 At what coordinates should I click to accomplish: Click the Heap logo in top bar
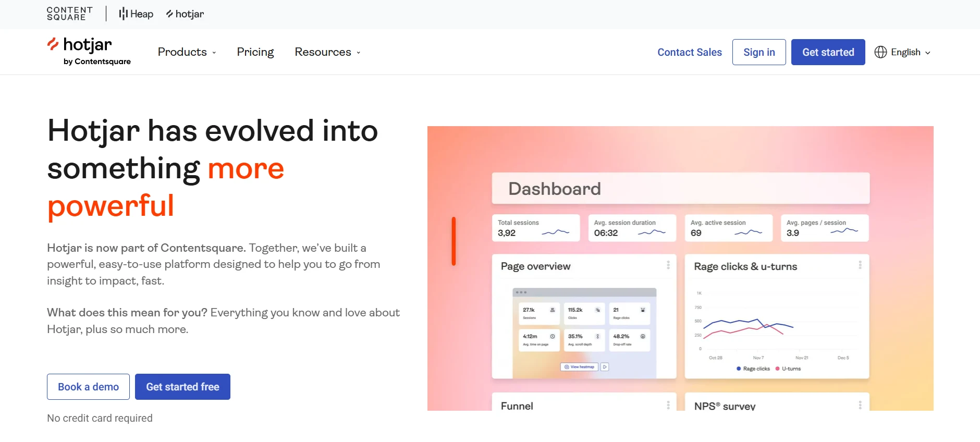click(136, 14)
